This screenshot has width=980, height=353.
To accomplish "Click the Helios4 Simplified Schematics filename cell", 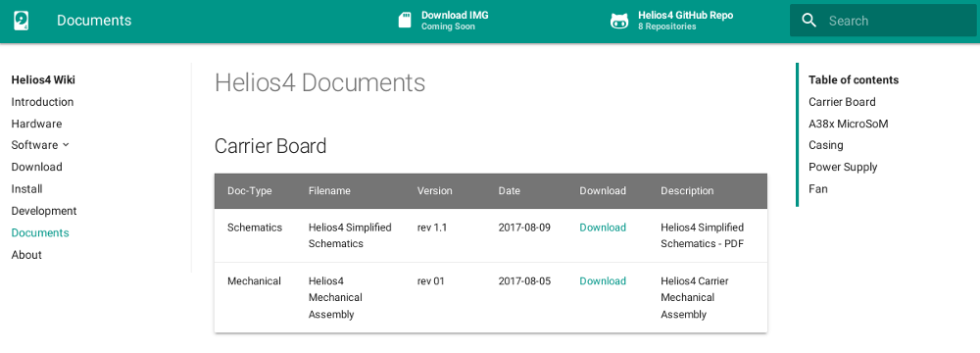I will pos(350,236).
